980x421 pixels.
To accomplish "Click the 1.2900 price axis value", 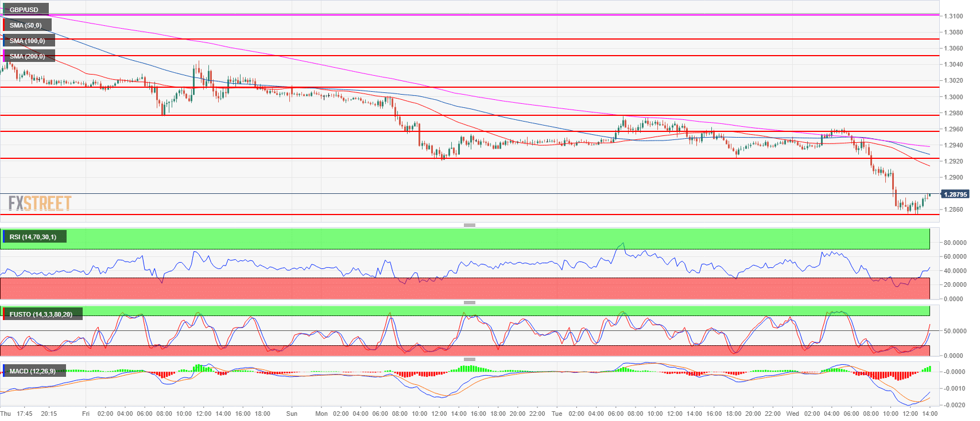I will (x=954, y=177).
